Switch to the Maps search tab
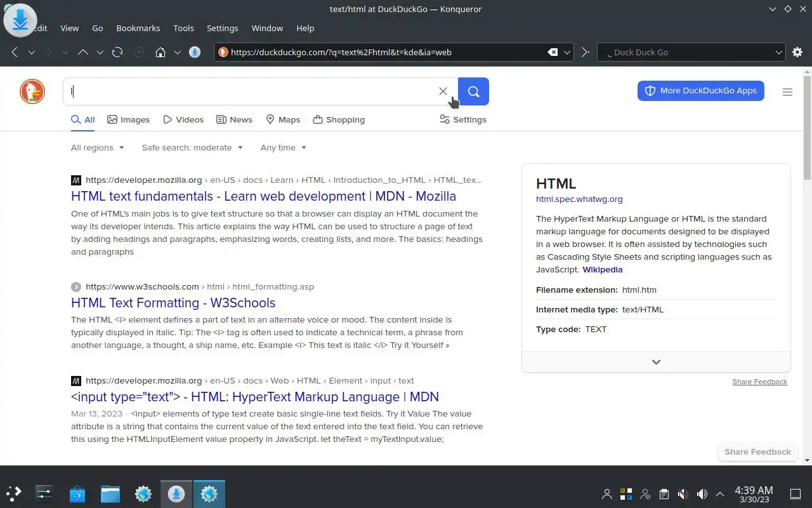Viewport: 812px width, 508px height. pos(283,119)
